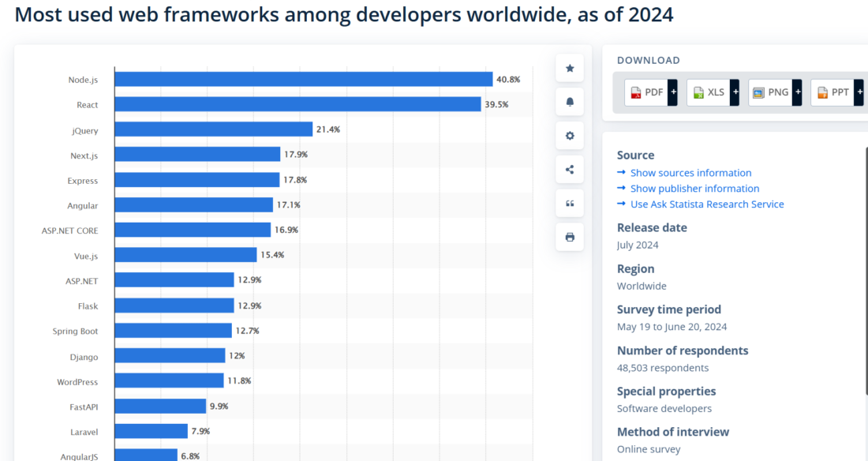Download the chart as PPT
Screen dimensions: 868x461
tap(832, 92)
